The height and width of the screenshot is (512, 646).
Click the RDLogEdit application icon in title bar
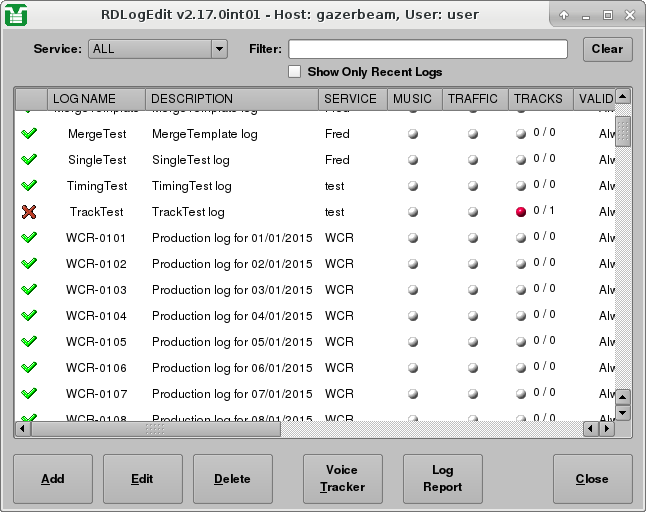point(15,15)
